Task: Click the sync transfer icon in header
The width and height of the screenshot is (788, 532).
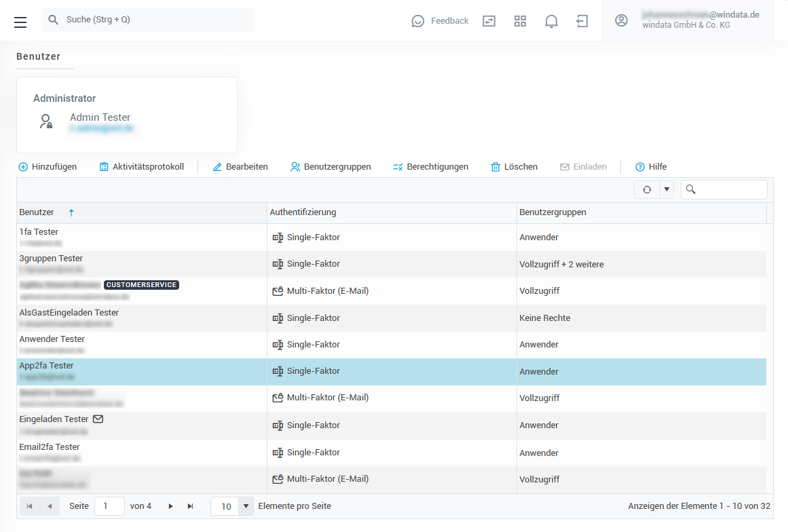Action: pyautogui.click(x=489, y=21)
